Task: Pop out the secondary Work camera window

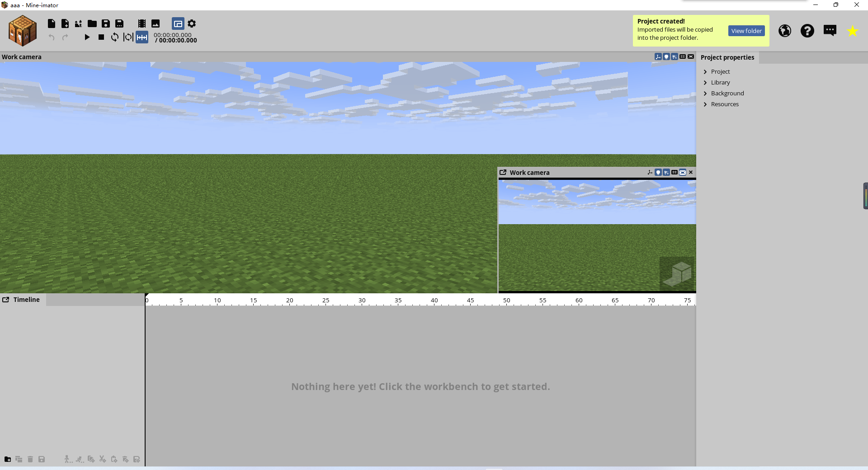Action: click(503, 172)
